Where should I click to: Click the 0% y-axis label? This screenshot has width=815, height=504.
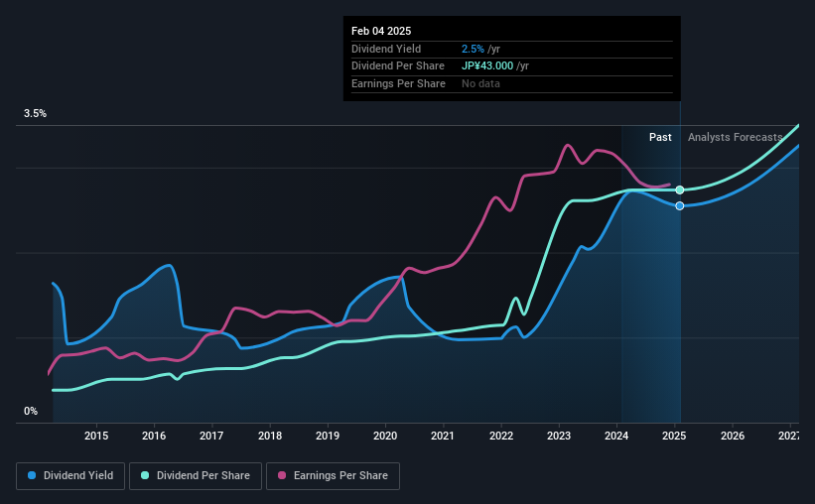point(31,412)
